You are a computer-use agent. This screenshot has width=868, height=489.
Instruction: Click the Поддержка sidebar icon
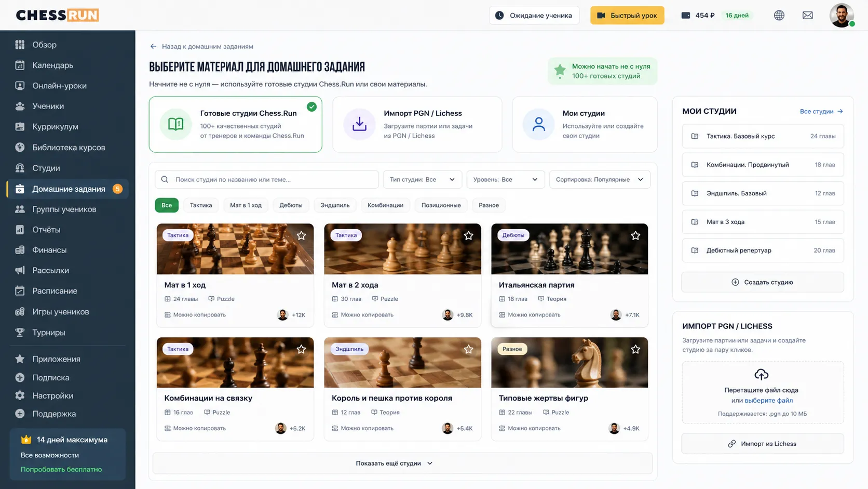tap(20, 414)
